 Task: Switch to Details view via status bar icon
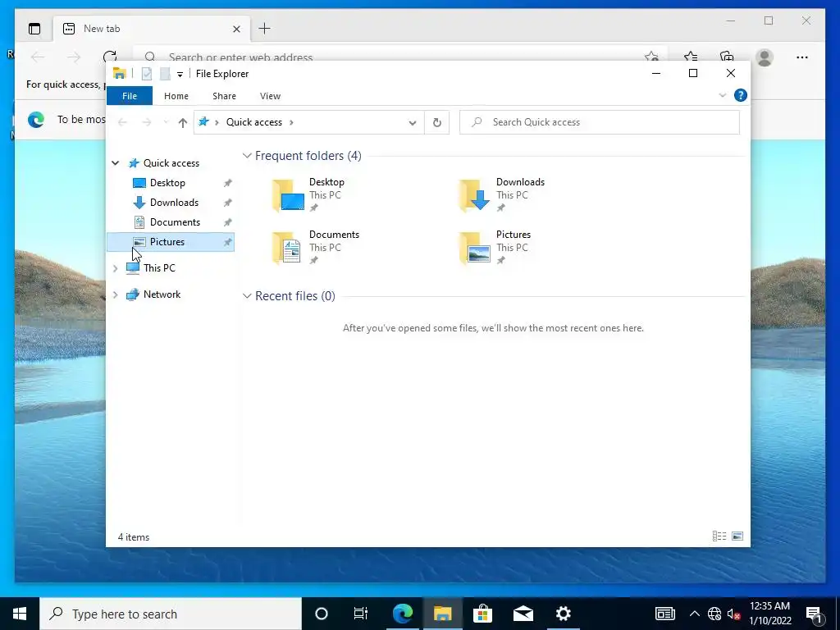[x=719, y=536]
